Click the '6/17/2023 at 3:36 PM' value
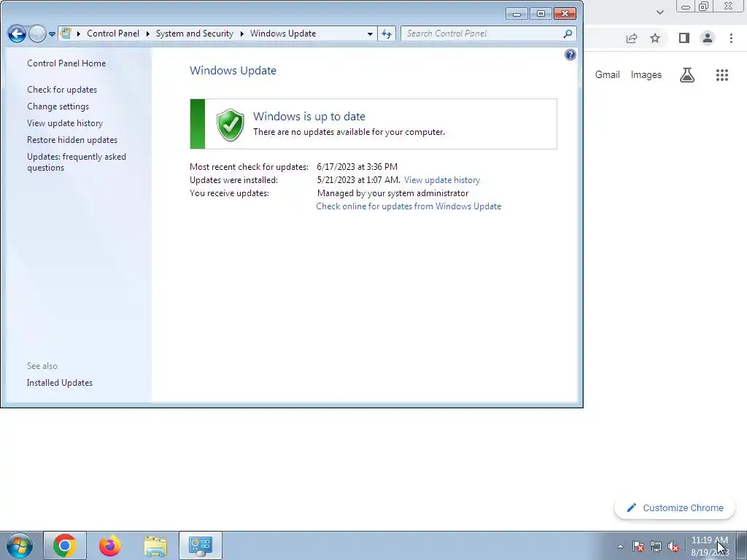 tap(357, 167)
